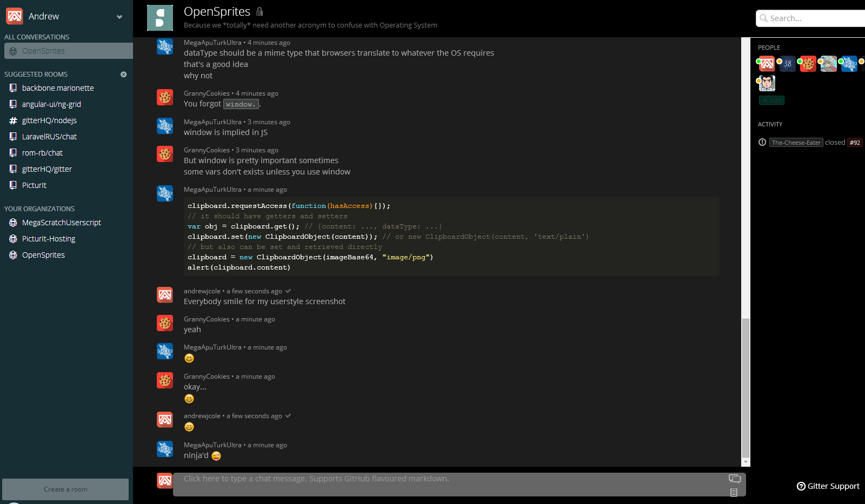This screenshot has height=504, width=865.
Task: Click the repo icon beside rom-rb/chat
Action: click(x=13, y=153)
